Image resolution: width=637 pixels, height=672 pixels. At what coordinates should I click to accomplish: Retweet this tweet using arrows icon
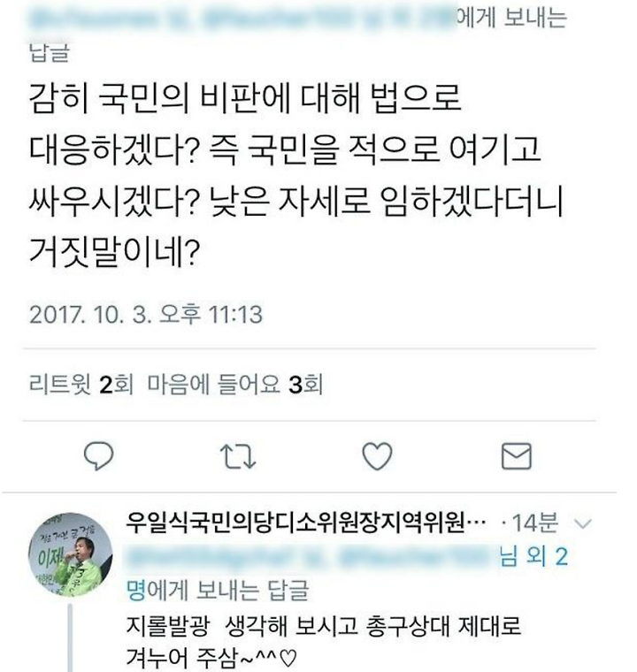coord(238,456)
